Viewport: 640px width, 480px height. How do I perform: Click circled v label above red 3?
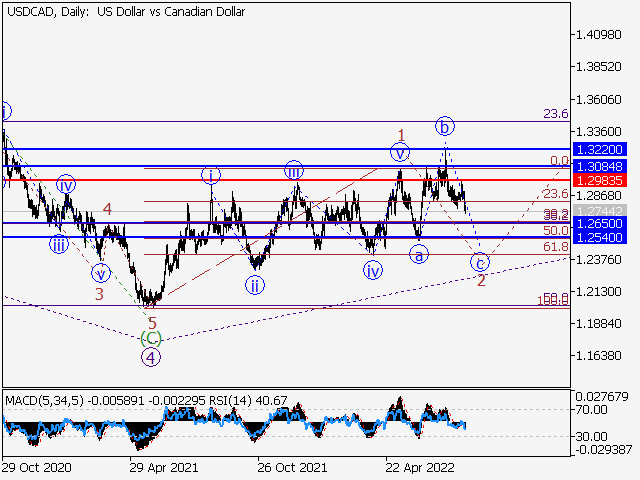[x=101, y=273]
